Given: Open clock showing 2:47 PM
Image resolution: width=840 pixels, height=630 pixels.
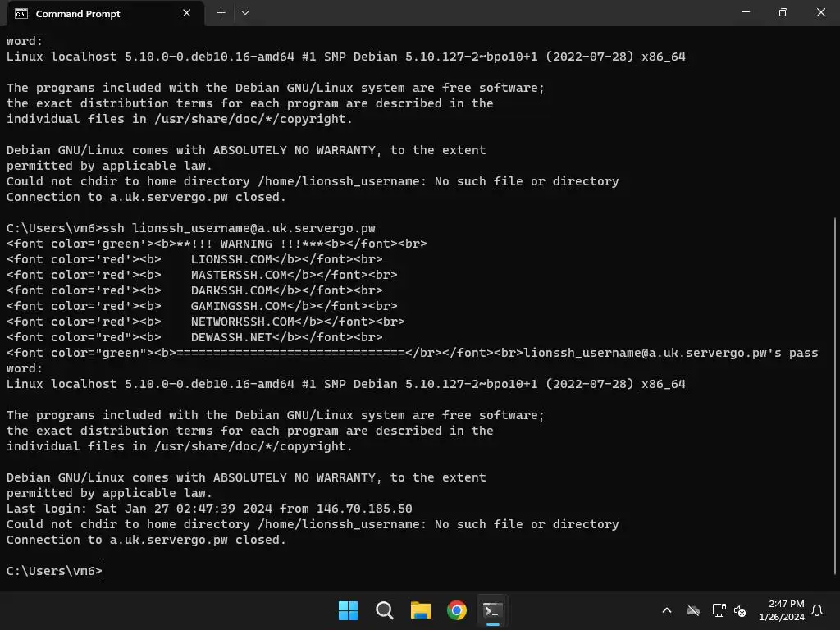Looking at the screenshot, I should (782, 610).
